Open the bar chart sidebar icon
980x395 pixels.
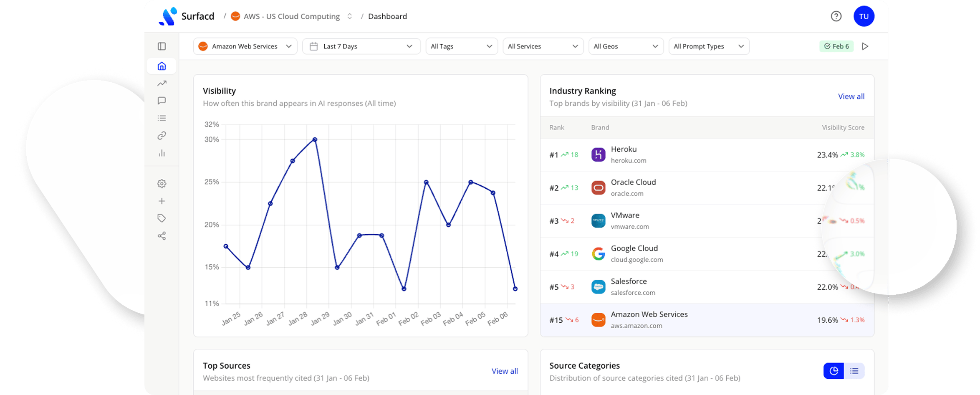[162, 153]
